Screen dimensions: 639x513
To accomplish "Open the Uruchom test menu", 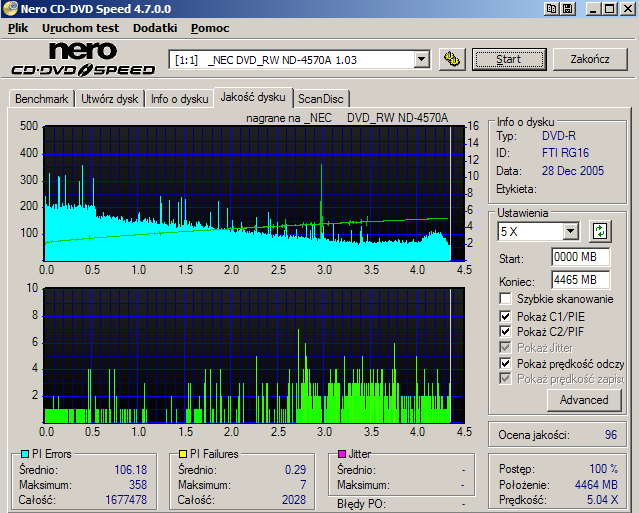I will (80, 28).
